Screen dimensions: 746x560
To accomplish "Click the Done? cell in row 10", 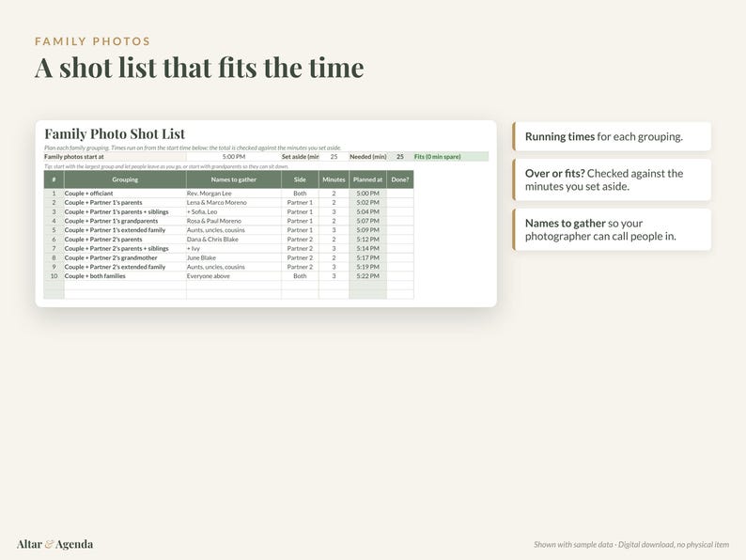I will point(400,276).
